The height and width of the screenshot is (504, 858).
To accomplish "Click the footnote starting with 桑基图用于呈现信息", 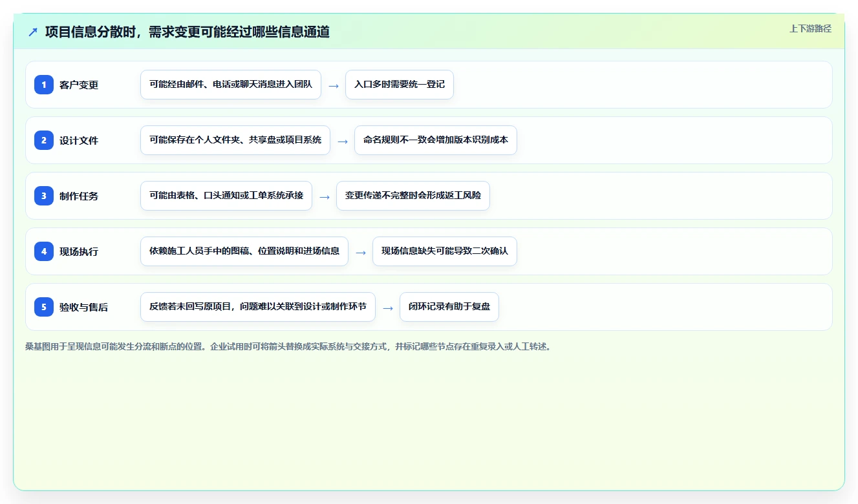I will click(288, 346).
